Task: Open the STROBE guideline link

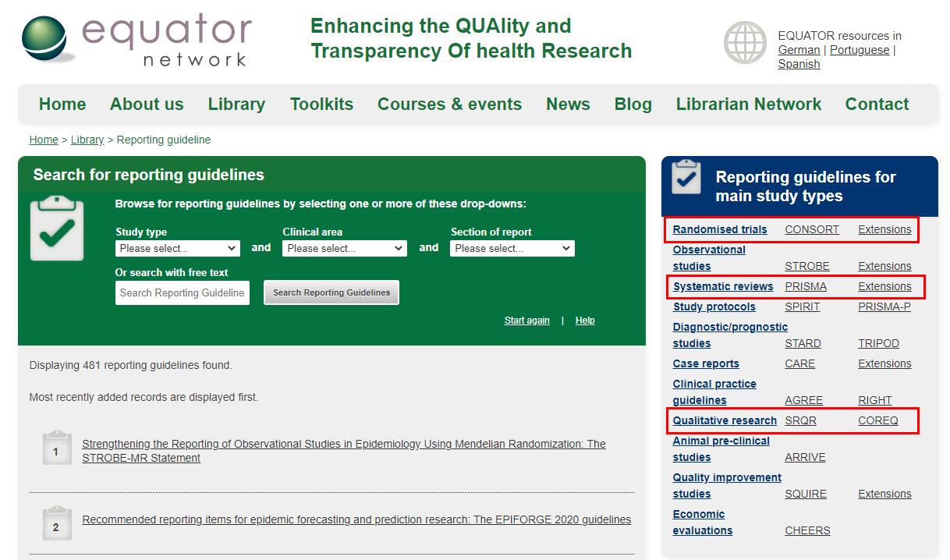Action: point(807,266)
